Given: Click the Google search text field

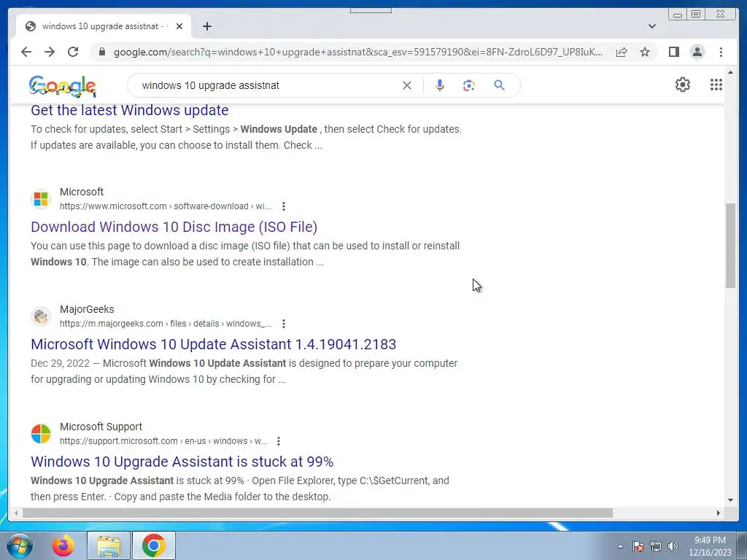Looking at the screenshot, I should [x=267, y=85].
